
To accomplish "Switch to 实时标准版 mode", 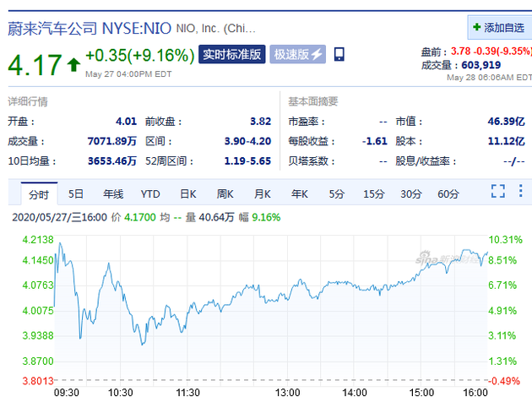I will pyautogui.click(x=232, y=54).
